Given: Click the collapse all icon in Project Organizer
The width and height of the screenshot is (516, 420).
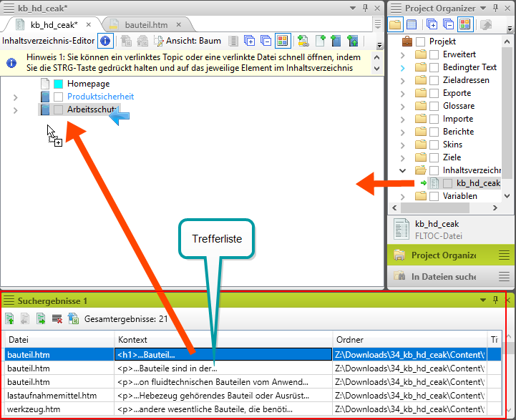Looking at the screenshot, I should tap(448, 25).
